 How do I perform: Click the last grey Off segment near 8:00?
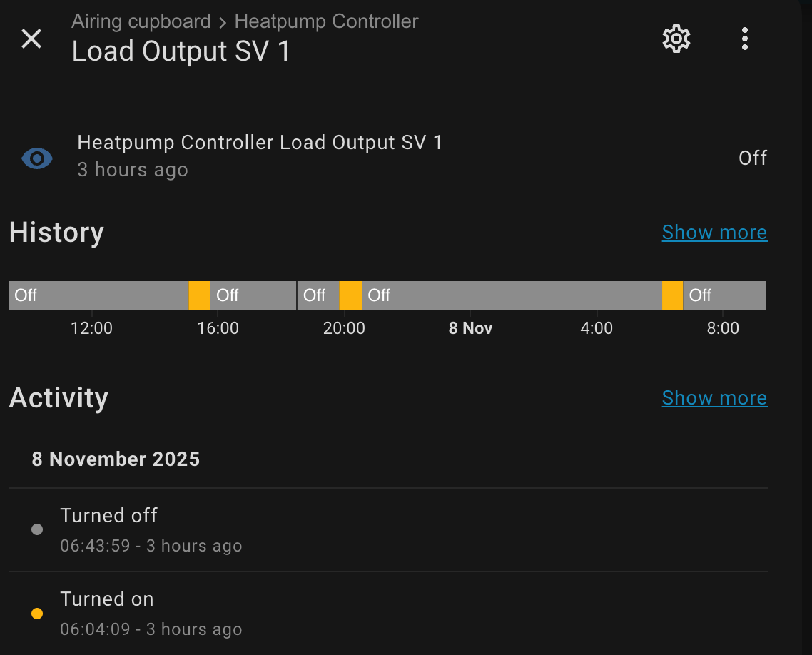724,295
